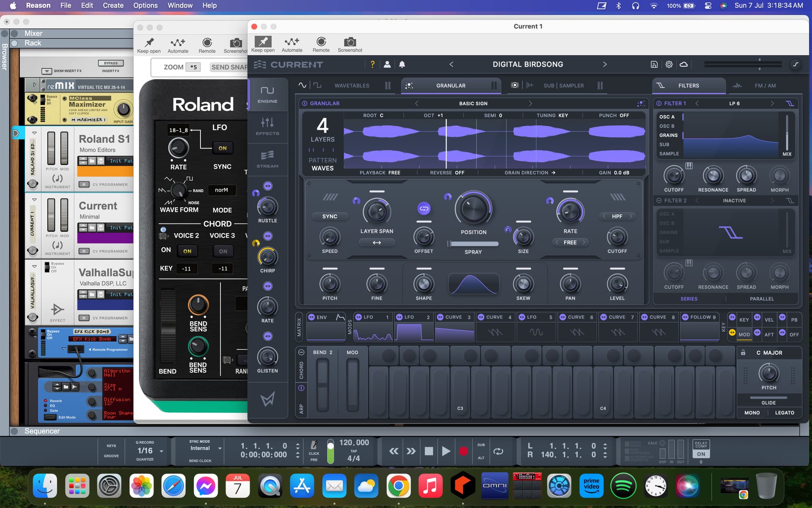This screenshot has width=812, height=508.
Task: Click the Spray slider bar
Action: pos(474,244)
